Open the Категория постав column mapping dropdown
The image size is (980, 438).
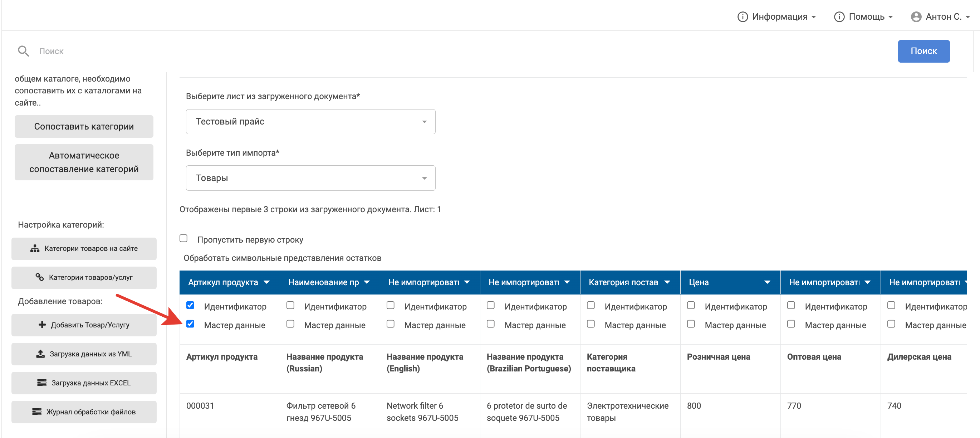(x=629, y=282)
